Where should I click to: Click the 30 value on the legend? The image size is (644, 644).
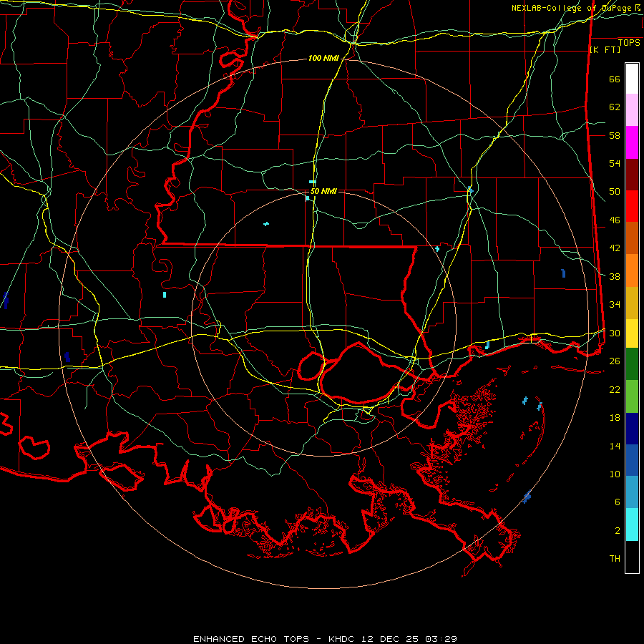click(x=615, y=333)
